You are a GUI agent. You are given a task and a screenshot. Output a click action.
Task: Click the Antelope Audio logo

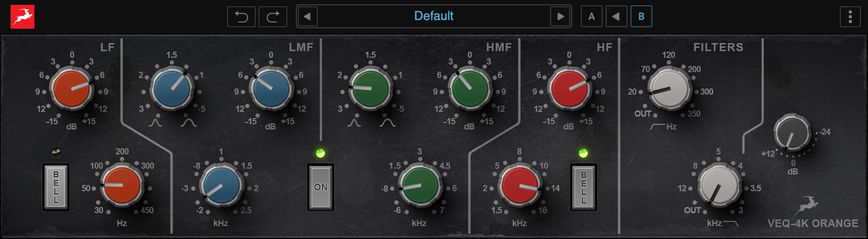[22, 17]
